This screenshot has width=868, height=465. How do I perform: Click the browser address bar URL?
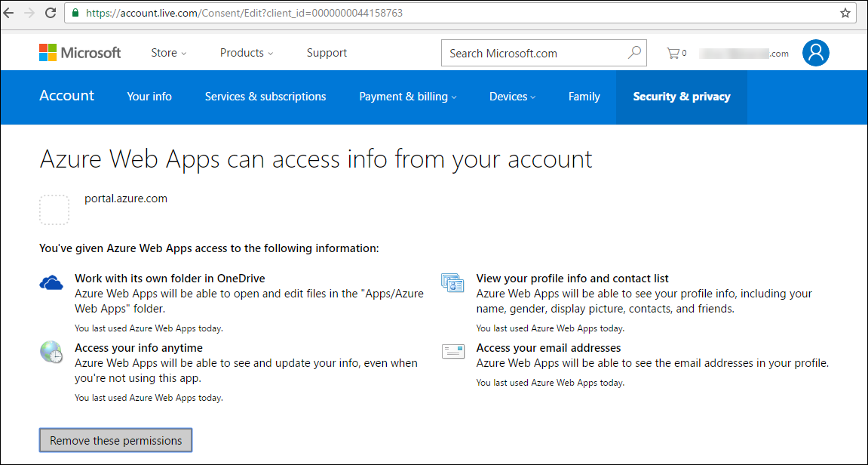click(x=244, y=13)
